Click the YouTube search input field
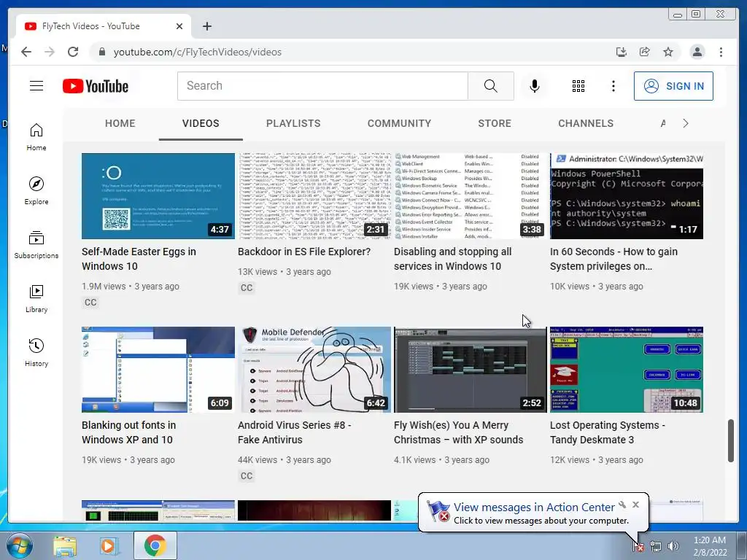This screenshot has height=560, width=747. point(322,86)
